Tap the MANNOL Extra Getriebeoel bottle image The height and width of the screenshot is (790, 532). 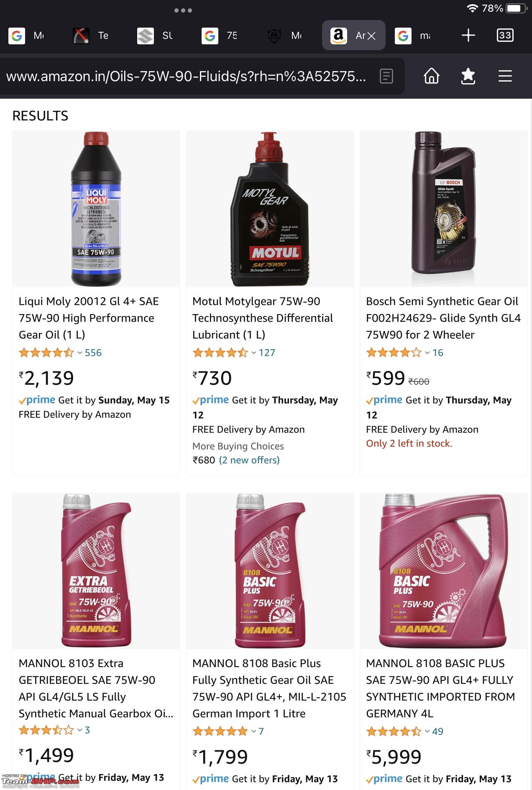pos(96,570)
